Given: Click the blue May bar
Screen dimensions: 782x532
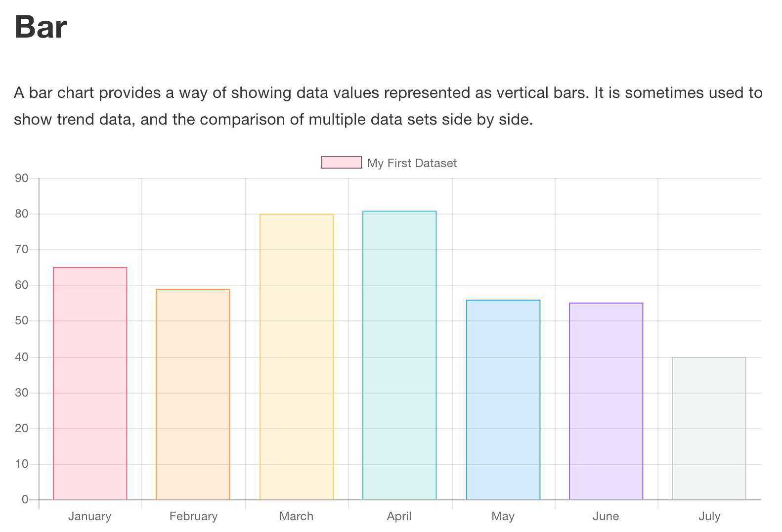Looking at the screenshot, I should [x=503, y=399].
